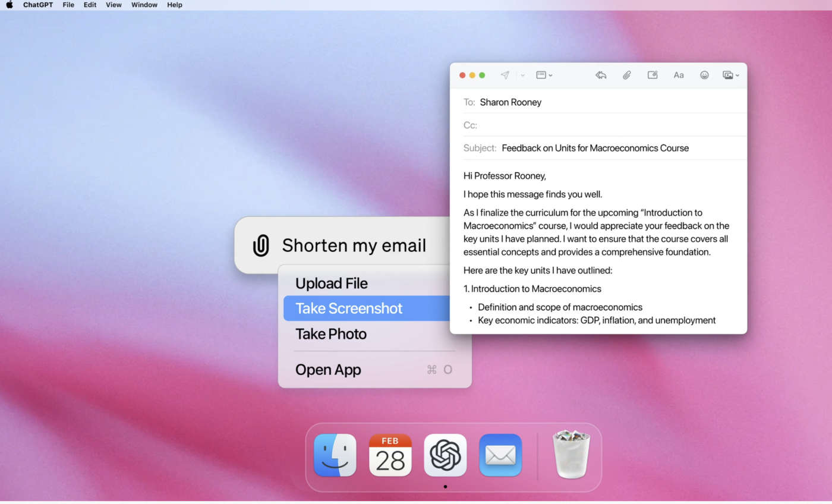This screenshot has height=504, width=832.
Task: Click 'Definition and scope of macroeconomics' bullet
Action: pos(560,307)
